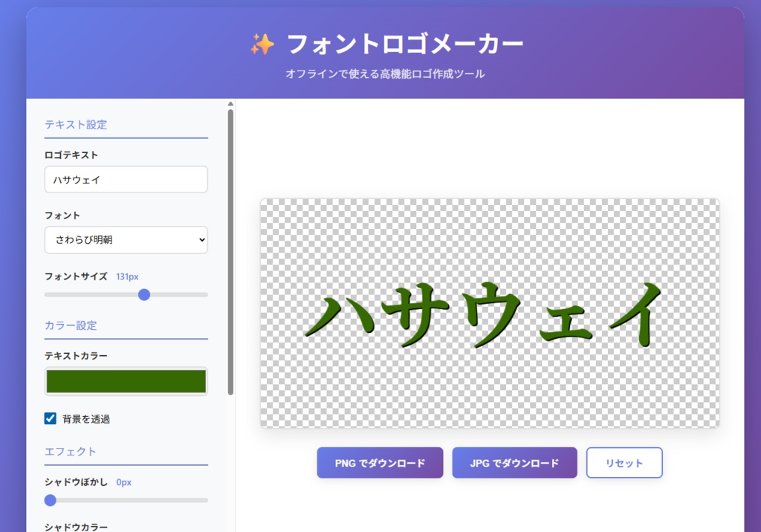Download the logo as JPG
Viewport: 761px width, 532px height.
pos(514,462)
